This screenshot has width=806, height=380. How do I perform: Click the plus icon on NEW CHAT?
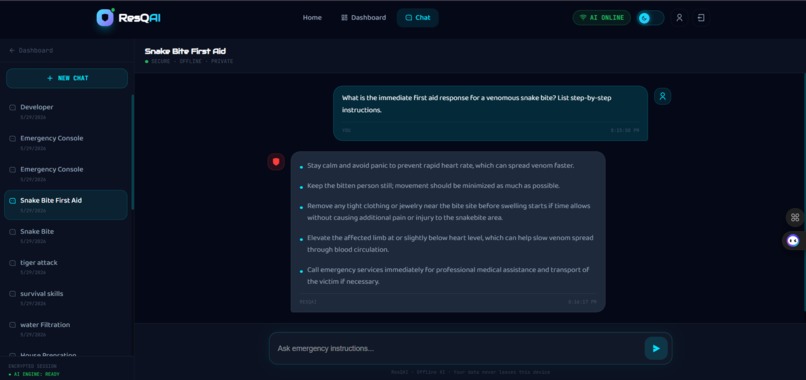50,78
